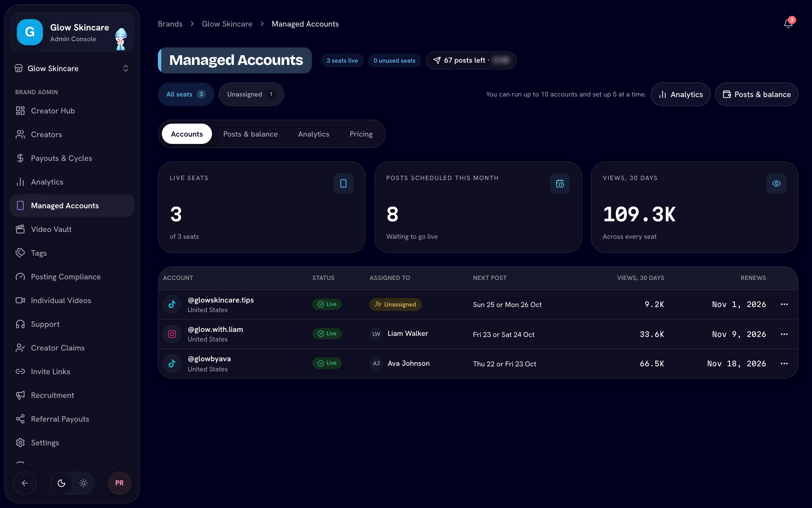Open Creator Hub in the sidebar
The height and width of the screenshot is (508, 812).
click(x=72, y=111)
